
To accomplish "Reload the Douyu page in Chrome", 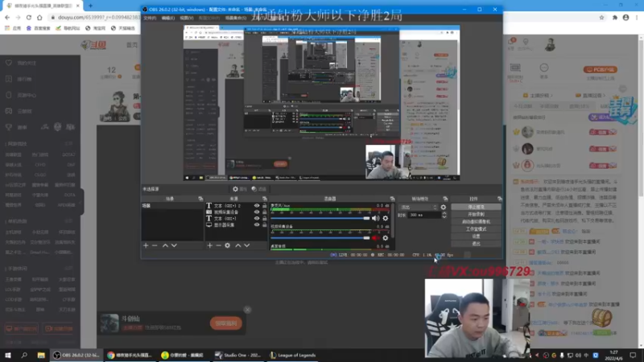I will (29, 17).
